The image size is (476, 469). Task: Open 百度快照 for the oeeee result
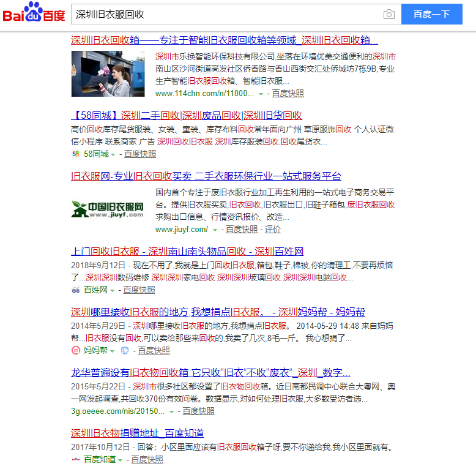point(198,411)
